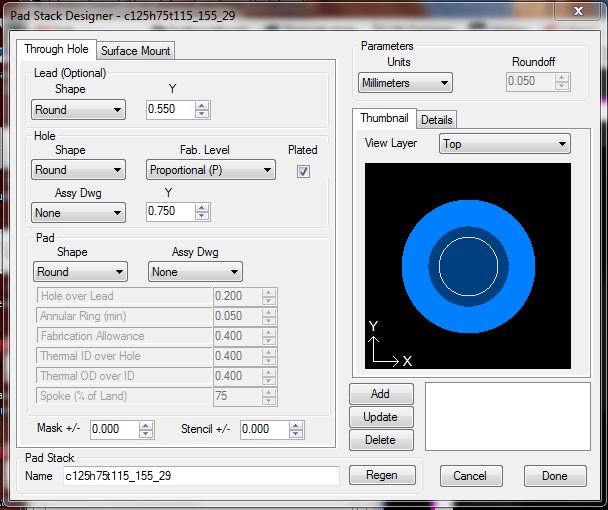The height and width of the screenshot is (510, 608).
Task: Increase Mask +/- value with up arrow
Action: (146, 425)
